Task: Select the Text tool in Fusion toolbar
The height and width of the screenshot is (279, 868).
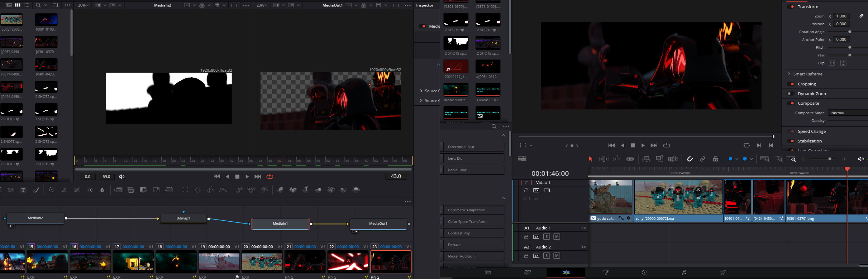Action: pos(23,190)
